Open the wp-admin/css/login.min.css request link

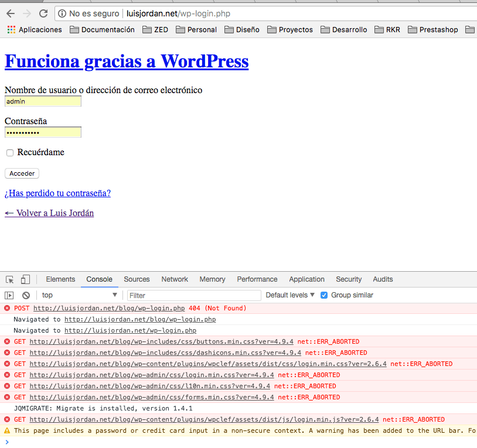click(152, 375)
